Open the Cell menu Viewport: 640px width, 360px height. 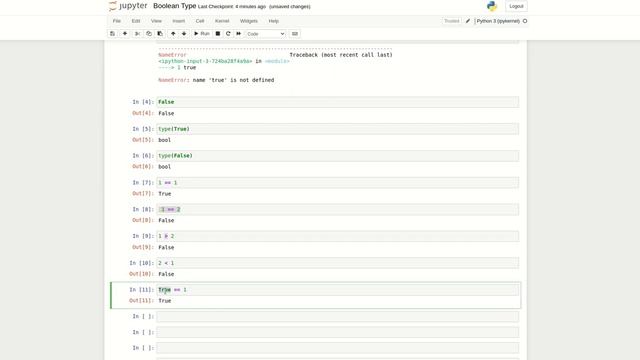click(200, 21)
